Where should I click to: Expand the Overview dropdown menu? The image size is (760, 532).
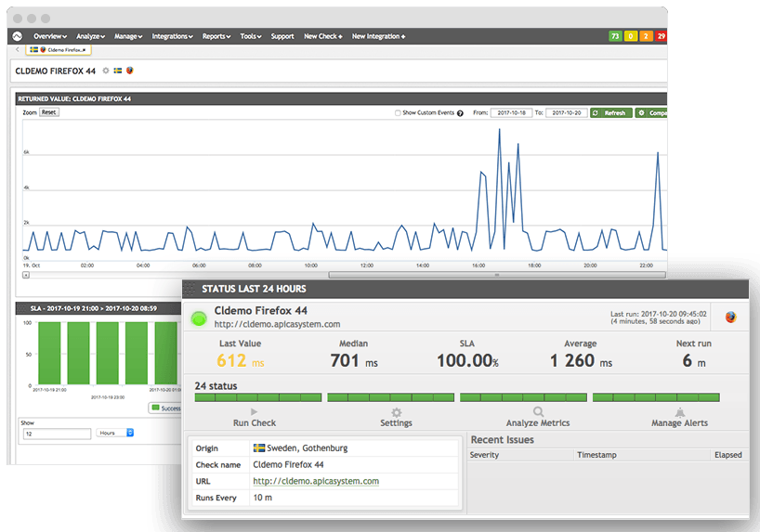pos(49,36)
